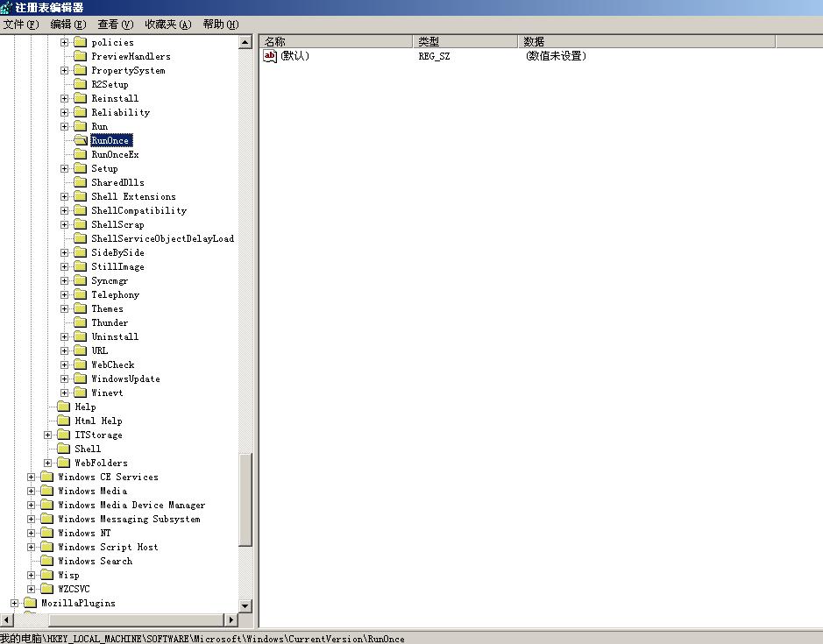Image resolution: width=823 pixels, height=644 pixels.
Task: Select the Windows CE Services key label
Action: (x=108, y=478)
